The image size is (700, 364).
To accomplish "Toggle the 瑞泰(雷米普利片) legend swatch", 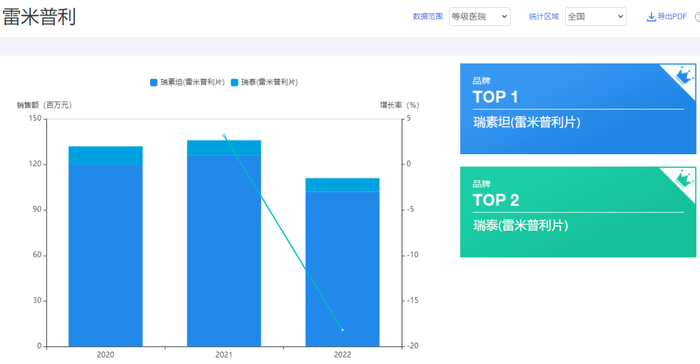I will pyautogui.click(x=234, y=82).
